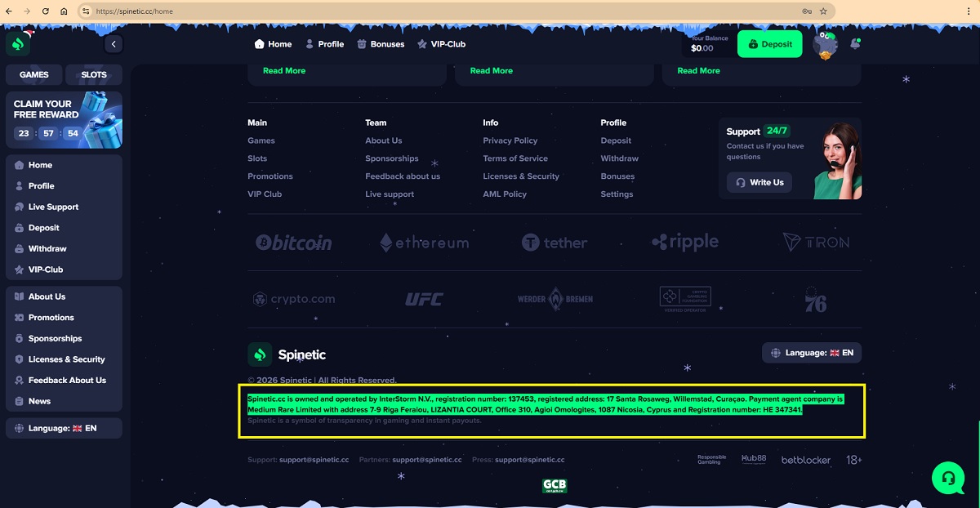980x508 pixels.
Task: Open Bonuses in the top navigation
Action: (381, 44)
